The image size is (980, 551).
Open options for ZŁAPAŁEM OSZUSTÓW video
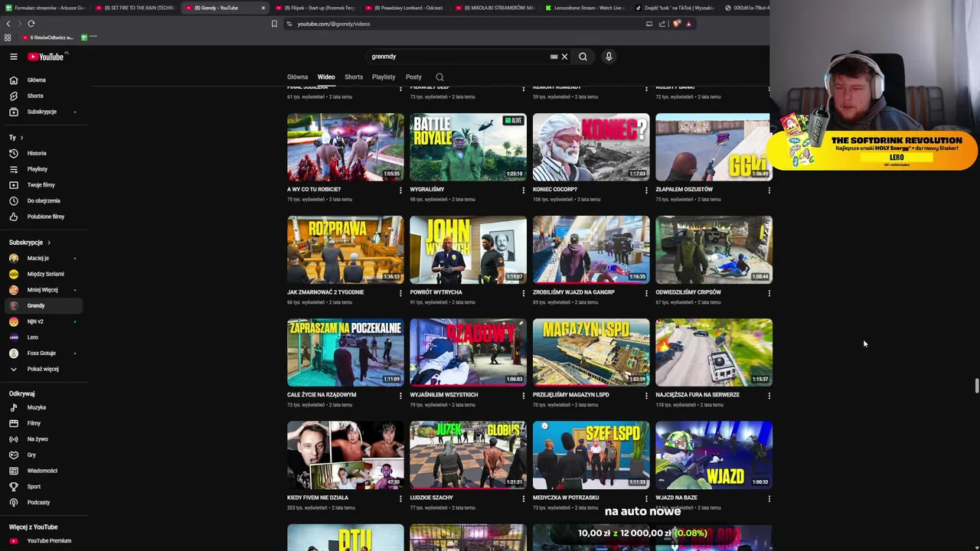pos(769,190)
